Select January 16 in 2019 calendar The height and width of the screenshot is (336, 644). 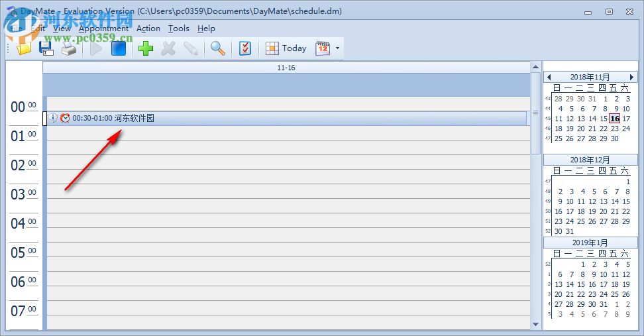[592, 284]
